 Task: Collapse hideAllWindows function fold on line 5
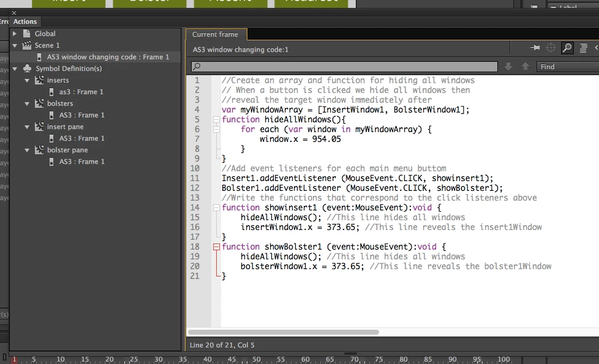(216, 120)
